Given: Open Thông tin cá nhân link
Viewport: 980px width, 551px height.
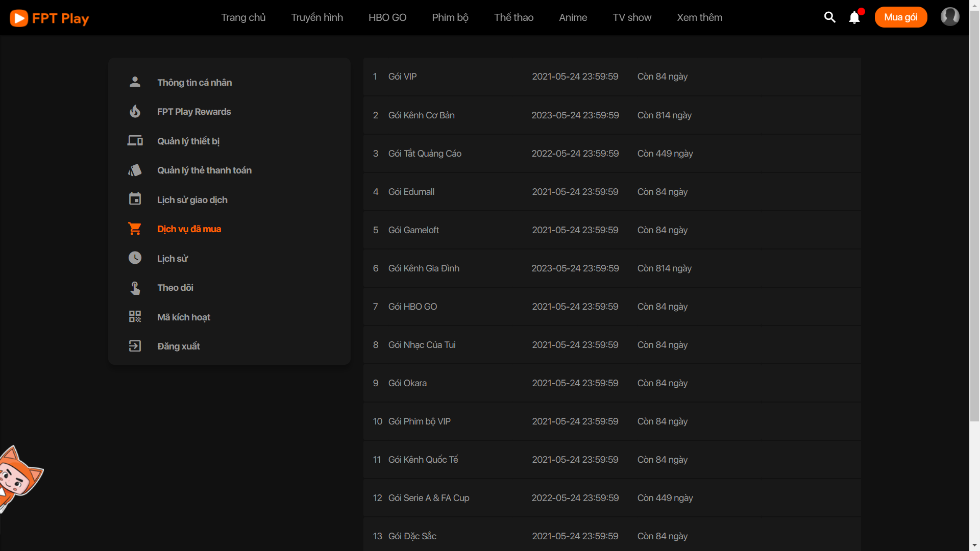Looking at the screenshot, I should (194, 83).
